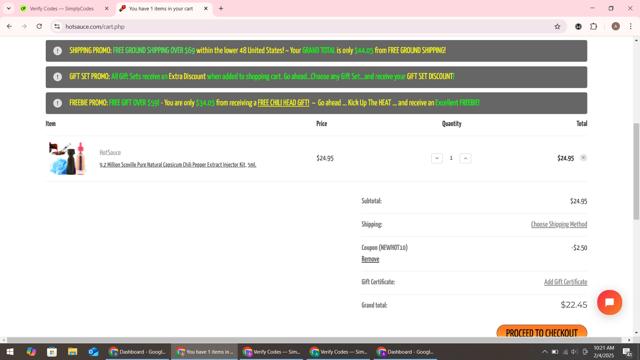640x360 pixels.
Task: Click the Freebie Promo info icon
Action: 58,103
